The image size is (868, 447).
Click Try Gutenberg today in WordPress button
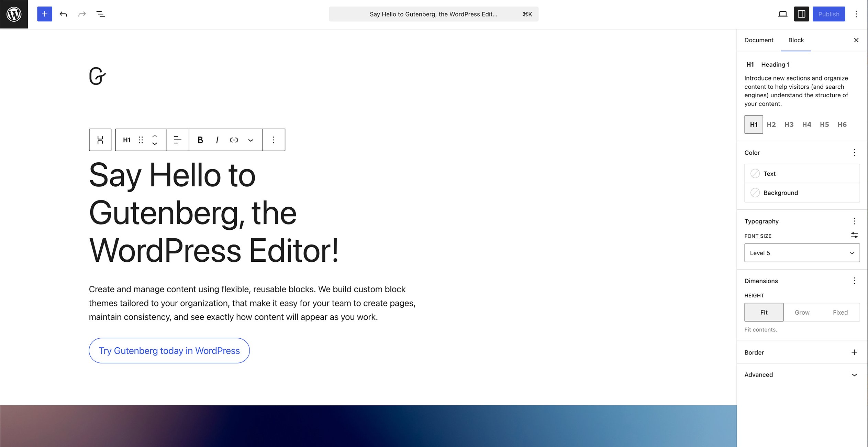pyautogui.click(x=169, y=351)
